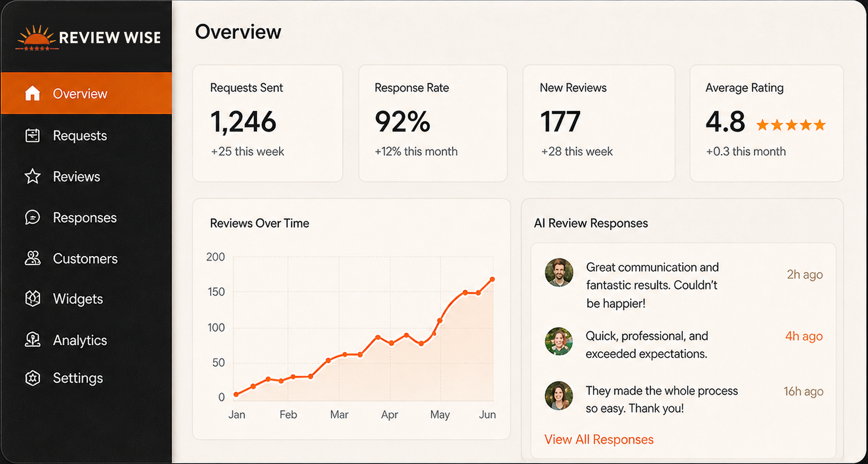This screenshot has width=868, height=464.
Task: Select the 'Great communication and fantastic results' review
Action: [x=652, y=285]
